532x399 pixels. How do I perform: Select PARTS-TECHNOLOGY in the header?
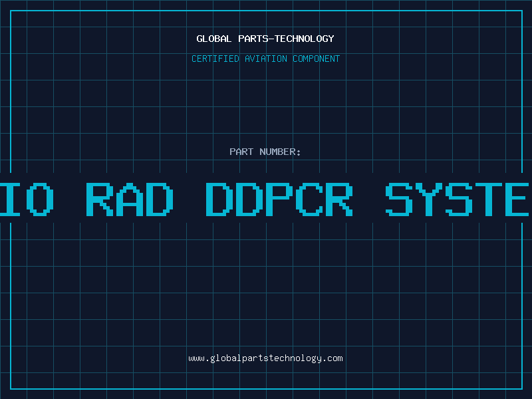(x=286, y=39)
